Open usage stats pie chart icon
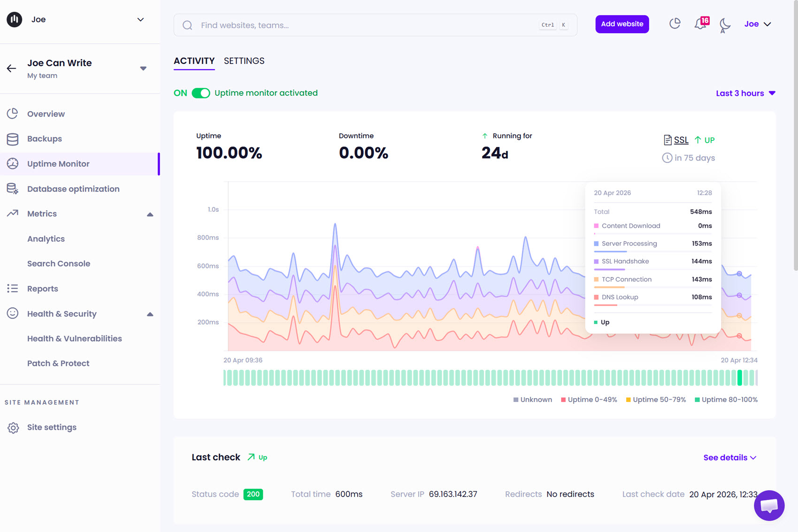This screenshot has width=798, height=532. click(x=675, y=23)
